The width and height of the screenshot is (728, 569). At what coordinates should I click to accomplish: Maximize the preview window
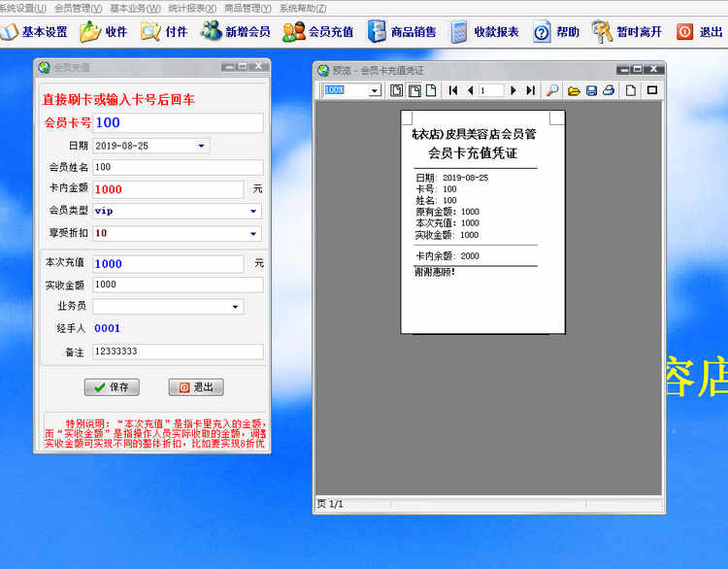pos(638,69)
